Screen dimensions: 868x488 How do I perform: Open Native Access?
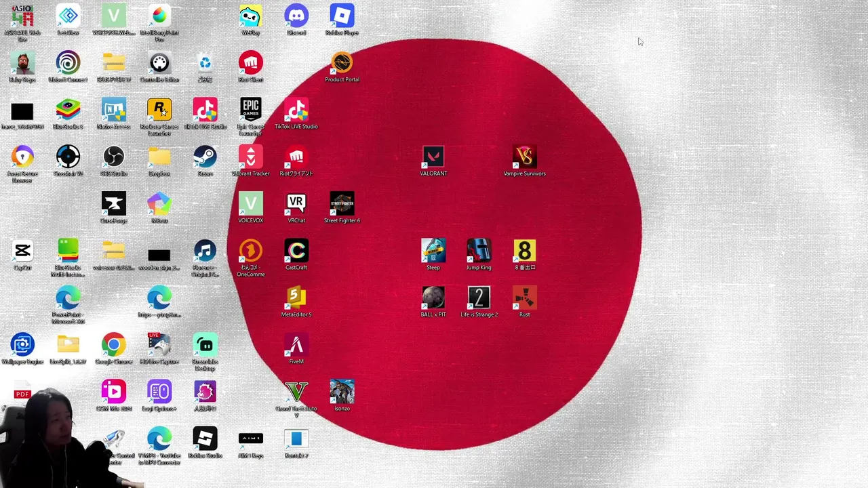[x=113, y=110]
